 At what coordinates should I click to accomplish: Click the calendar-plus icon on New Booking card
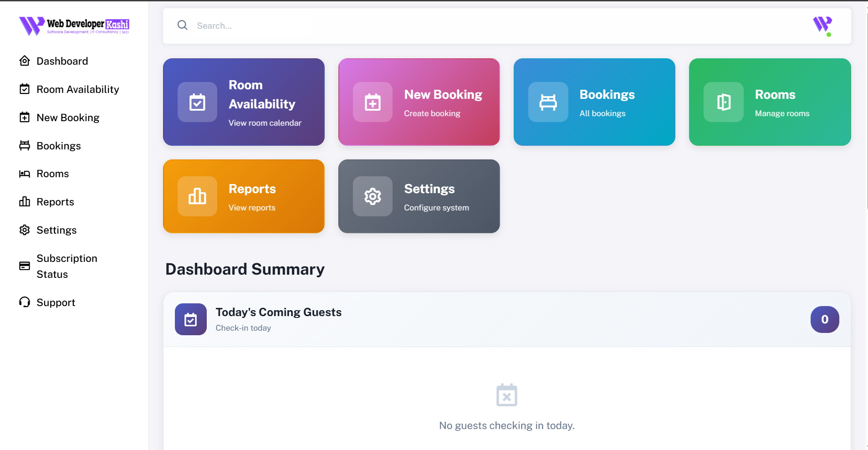(x=373, y=102)
